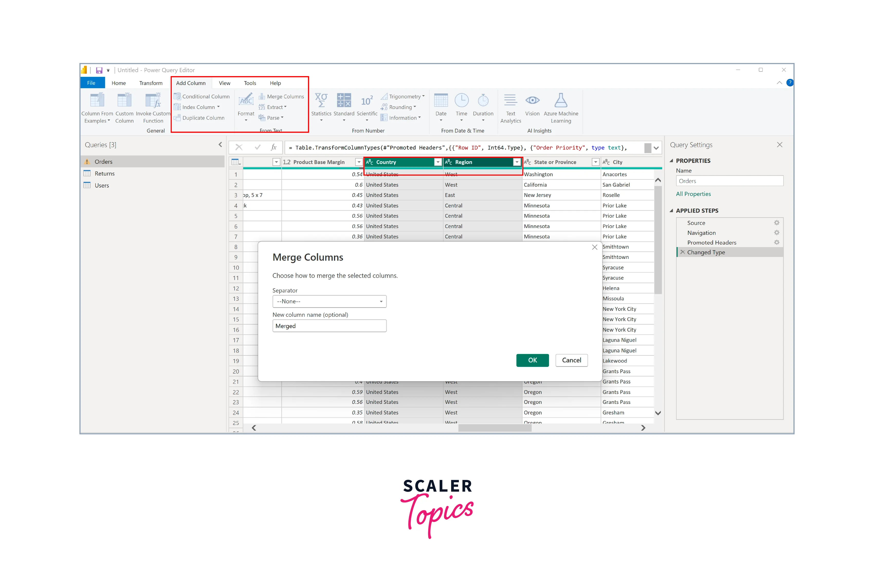
Task: Open the Separator dropdown
Action: click(x=329, y=302)
